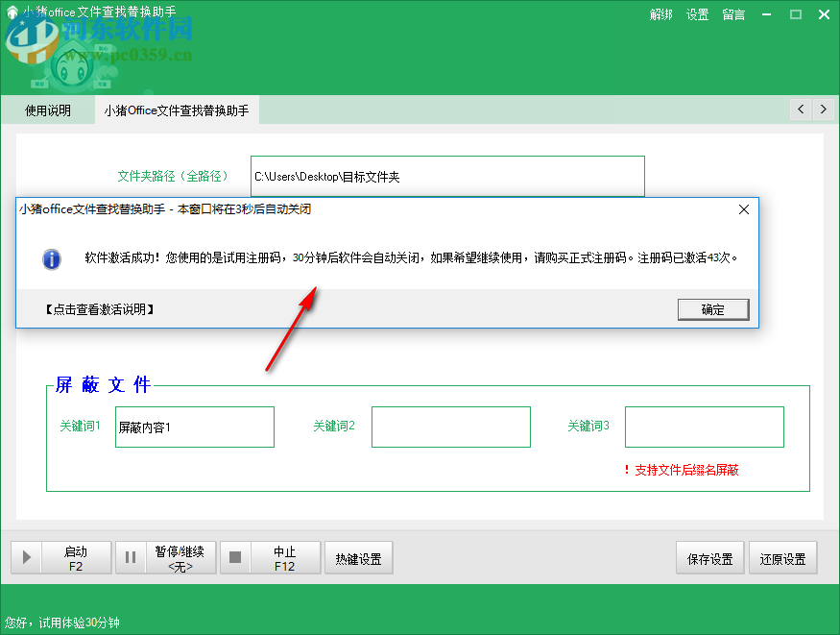
Task: Click the 文件夹路径 folder path input field
Action: click(x=445, y=177)
